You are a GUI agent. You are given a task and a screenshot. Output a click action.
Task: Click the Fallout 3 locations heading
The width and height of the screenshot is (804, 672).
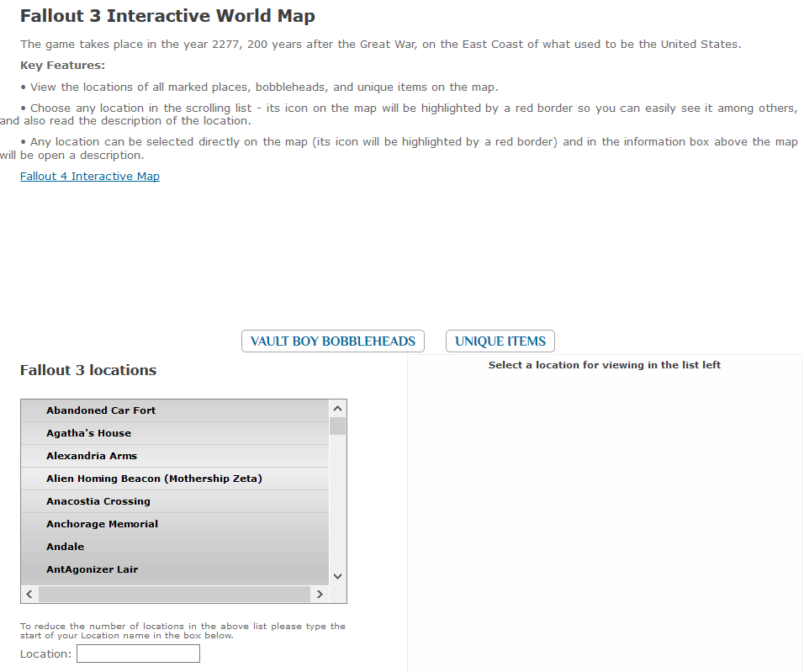88,370
